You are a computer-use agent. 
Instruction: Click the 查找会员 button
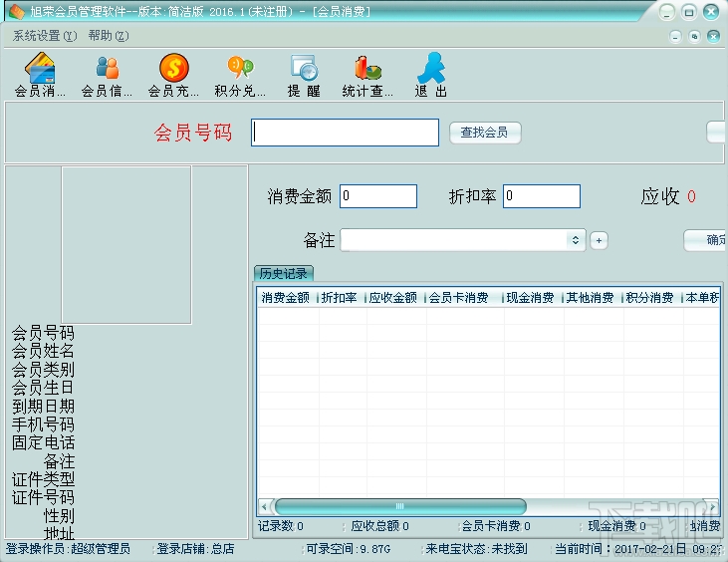tap(485, 133)
